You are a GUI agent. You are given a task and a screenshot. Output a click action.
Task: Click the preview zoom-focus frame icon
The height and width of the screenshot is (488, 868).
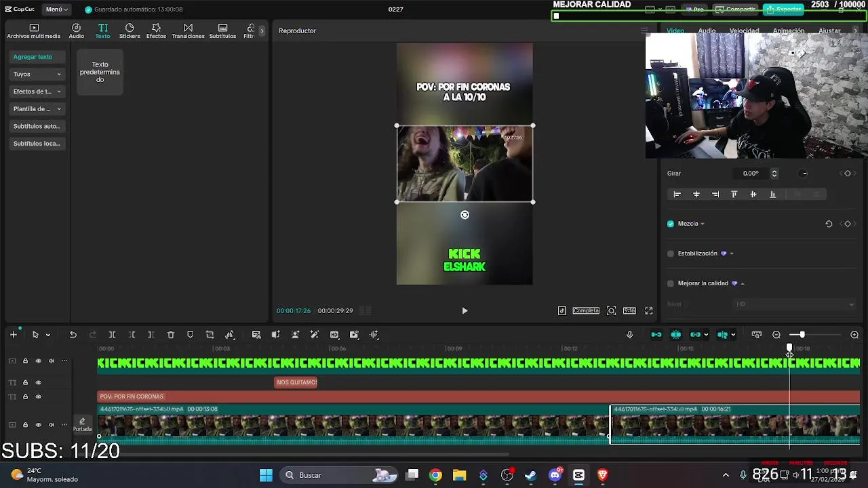pos(611,310)
